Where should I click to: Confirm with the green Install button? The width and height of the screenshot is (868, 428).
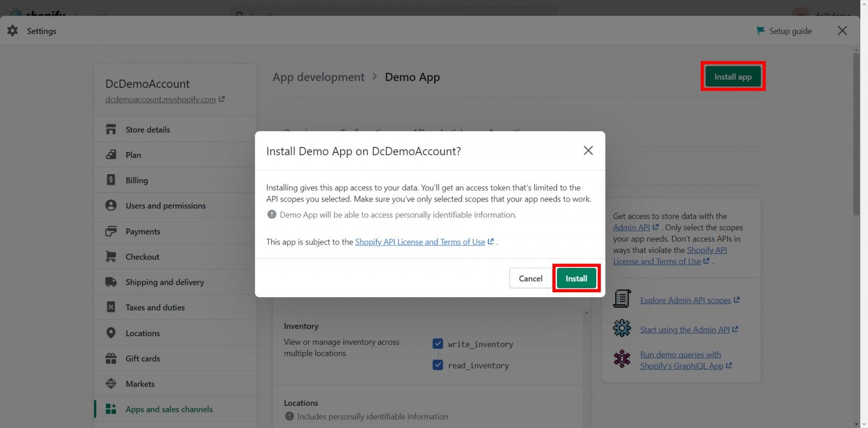576,279
